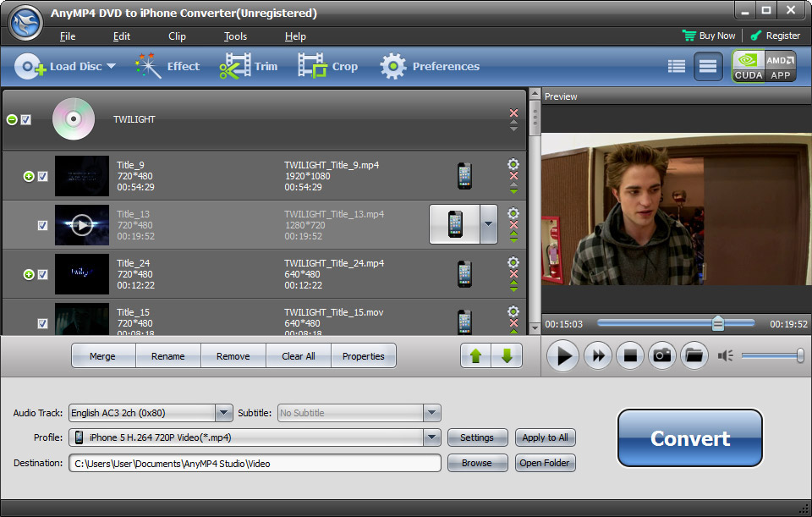The image size is (812, 517).
Task: Click the preview seek slider handle
Action: [x=718, y=323]
